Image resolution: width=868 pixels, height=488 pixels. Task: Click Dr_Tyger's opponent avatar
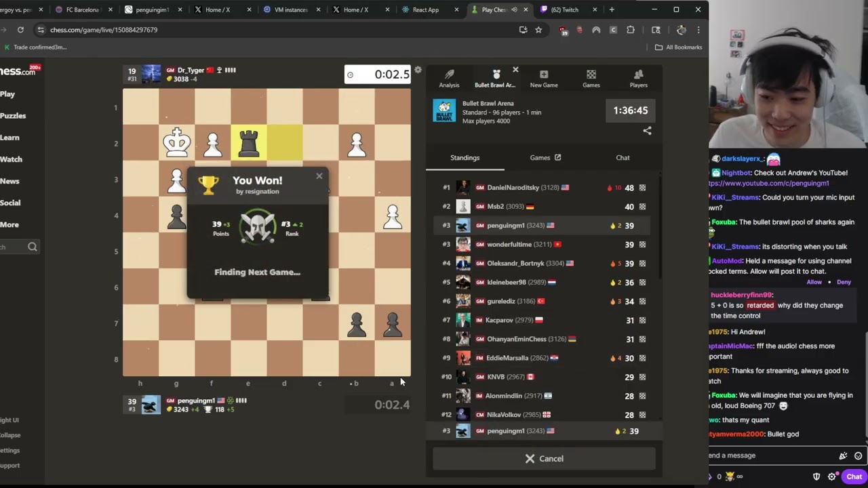pyautogui.click(x=151, y=74)
